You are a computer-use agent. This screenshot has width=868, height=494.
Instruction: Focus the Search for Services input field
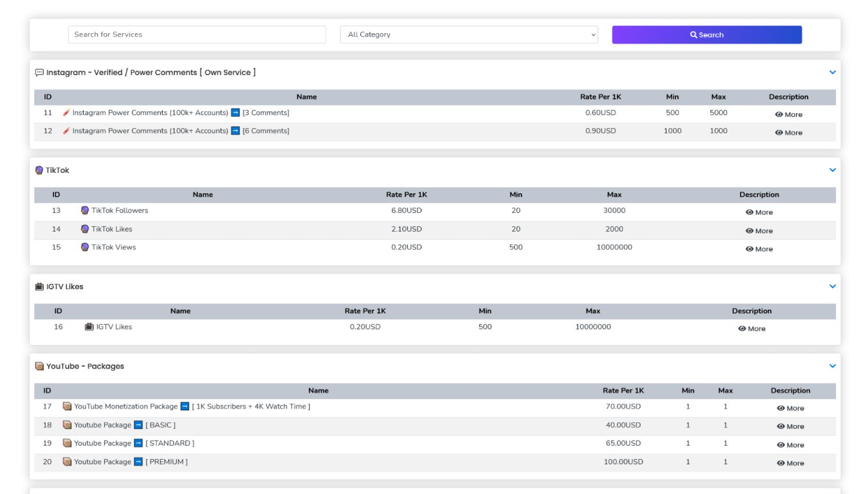(197, 35)
